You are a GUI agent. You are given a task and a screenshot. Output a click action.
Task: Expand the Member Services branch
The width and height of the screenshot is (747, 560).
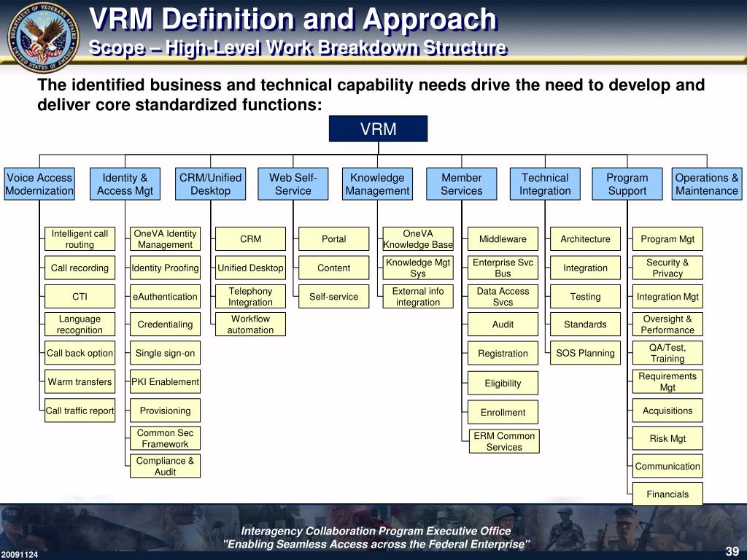point(461,183)
